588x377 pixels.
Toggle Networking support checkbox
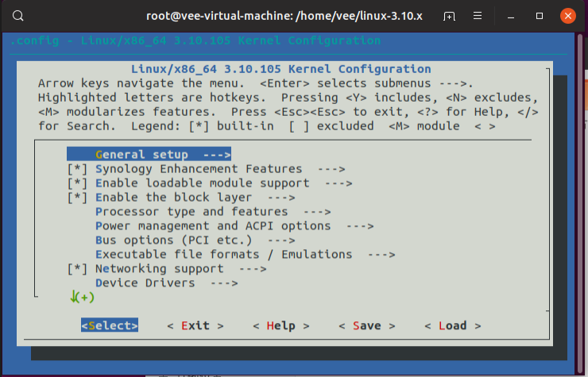point(77,269)
